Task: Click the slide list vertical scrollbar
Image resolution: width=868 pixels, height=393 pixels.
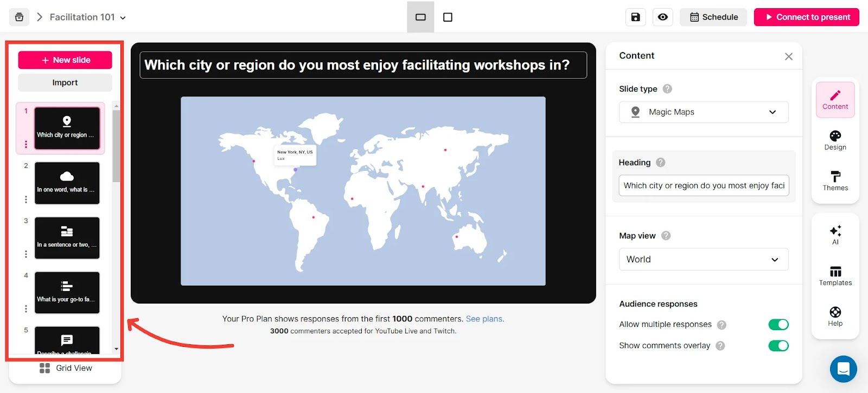Action: (x=116, y=146)
